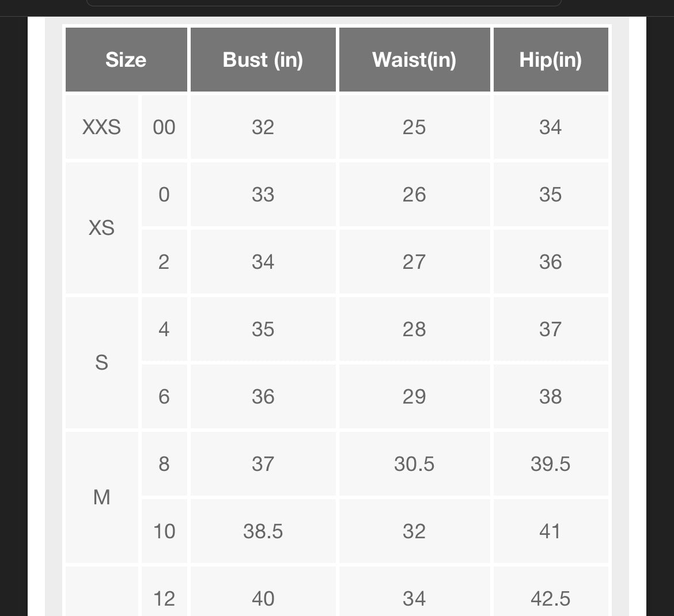Image resolution: width=674 pixels, height=616 pixels.
Task: Select the numeric size 4 cell
Action: pyautogui.click(x=164, y=329)
